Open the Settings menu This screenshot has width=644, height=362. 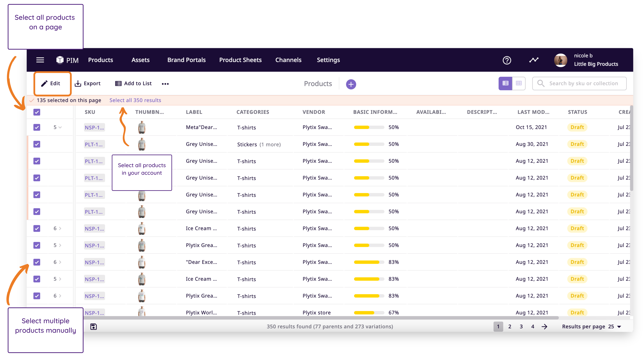[x=328, y=60]
